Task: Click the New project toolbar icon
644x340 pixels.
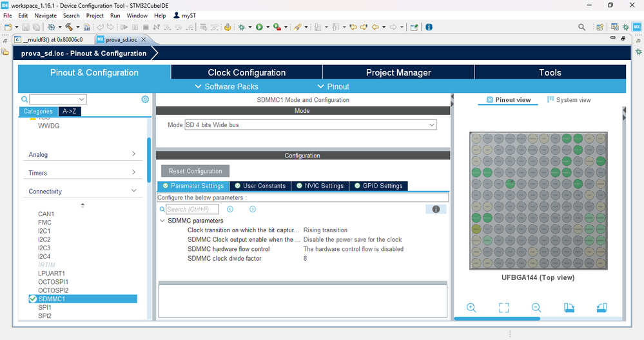Action: pyautogui.click(x=8, y=27)
